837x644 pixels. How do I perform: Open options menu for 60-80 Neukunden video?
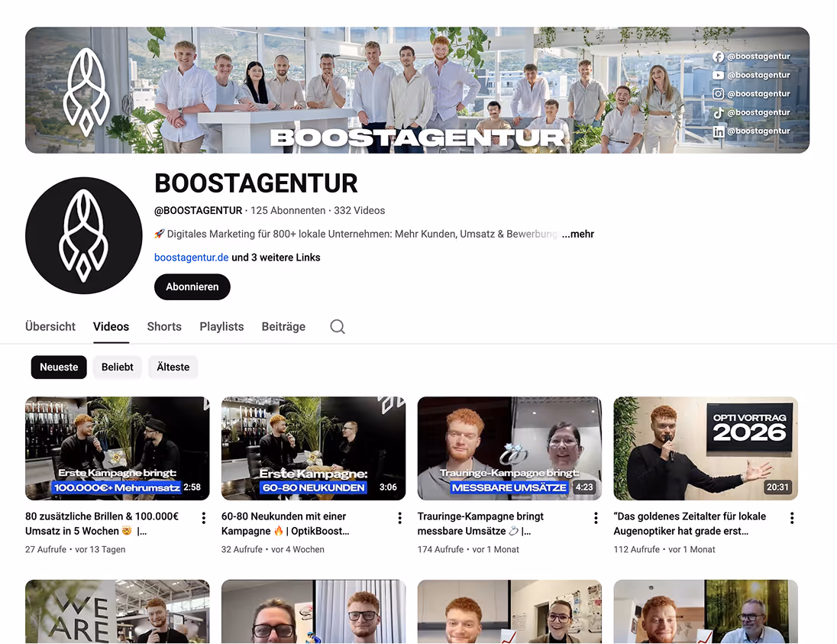point(400,518)
